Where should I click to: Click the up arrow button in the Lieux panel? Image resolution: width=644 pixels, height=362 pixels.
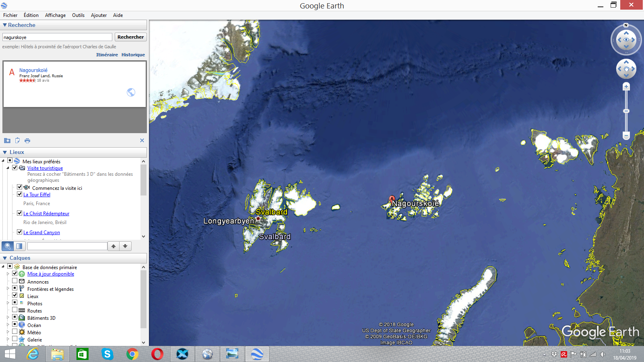click(x=114, y=246)
